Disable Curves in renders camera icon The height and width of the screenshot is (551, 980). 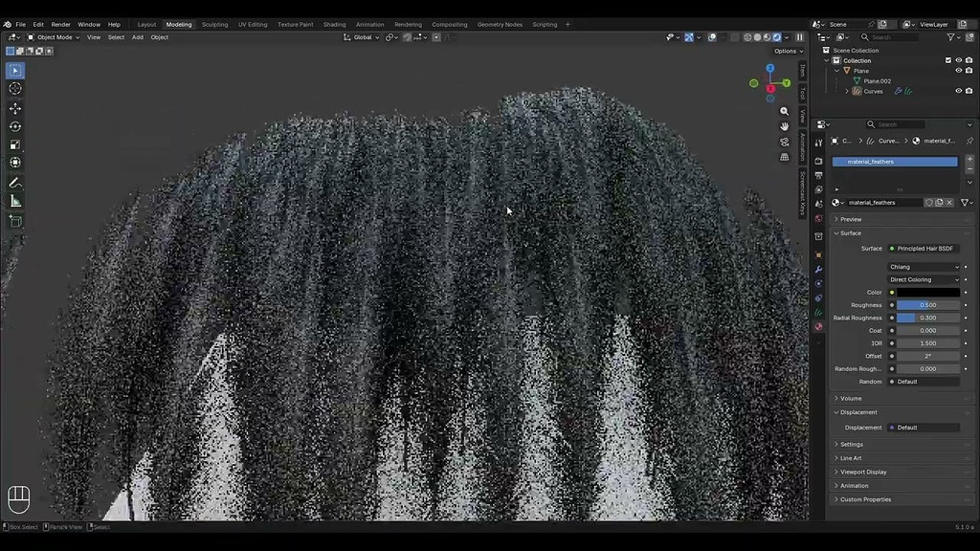[969, 91]
